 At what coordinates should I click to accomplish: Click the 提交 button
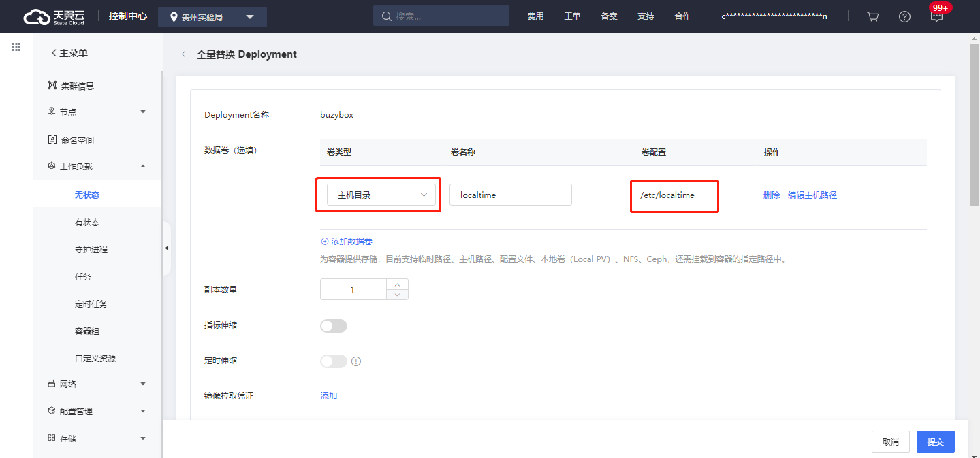pos(936,442)
